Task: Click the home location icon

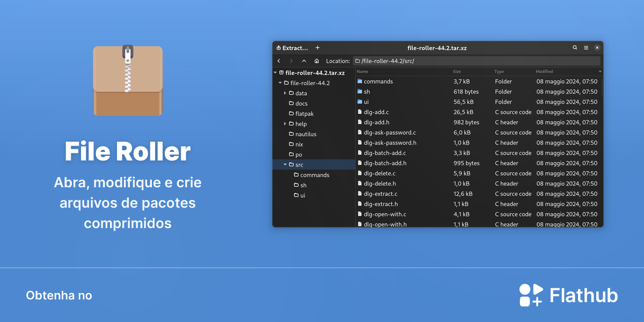Action: tap(317, 61)
